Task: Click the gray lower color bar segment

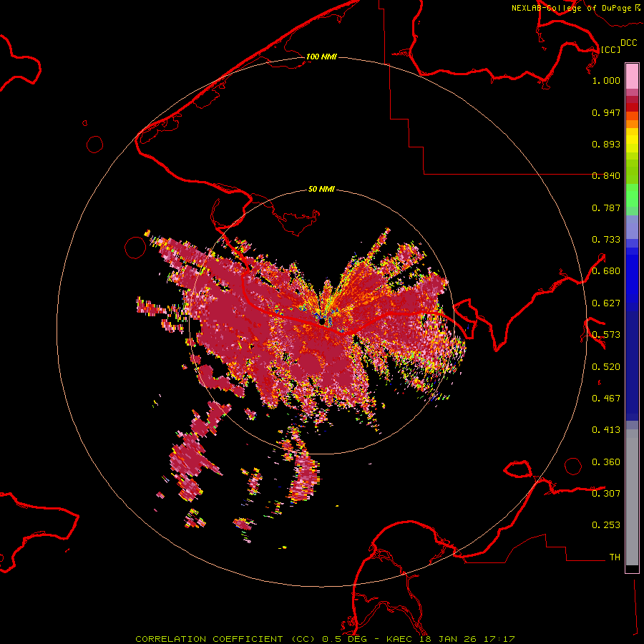Action: click(632, 497)
